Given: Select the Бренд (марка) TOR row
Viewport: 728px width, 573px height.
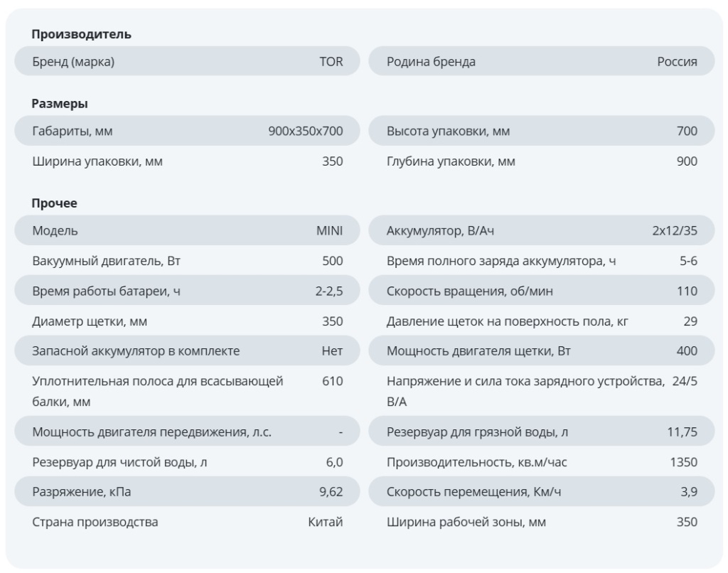Looking at the screenshot, I should 188,62.
